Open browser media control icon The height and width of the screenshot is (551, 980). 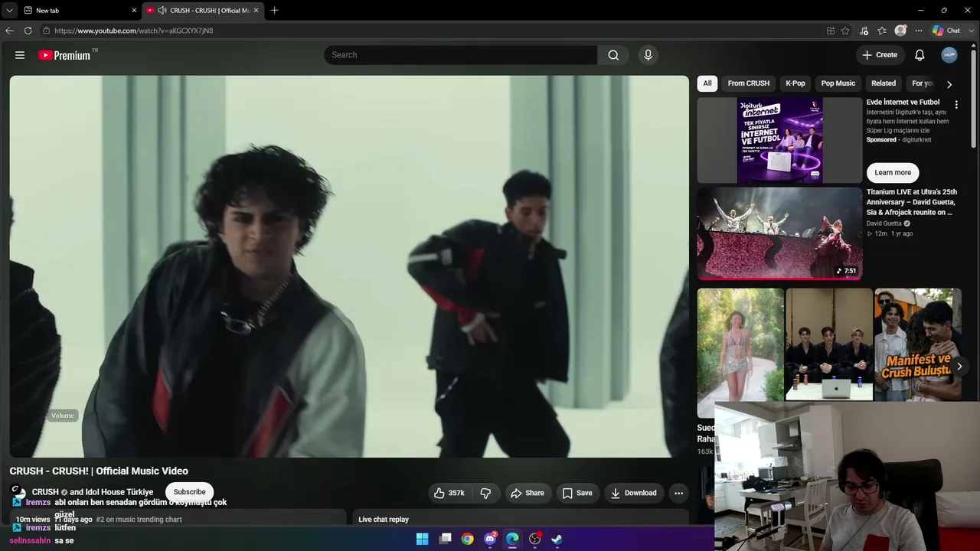[864, 31]
